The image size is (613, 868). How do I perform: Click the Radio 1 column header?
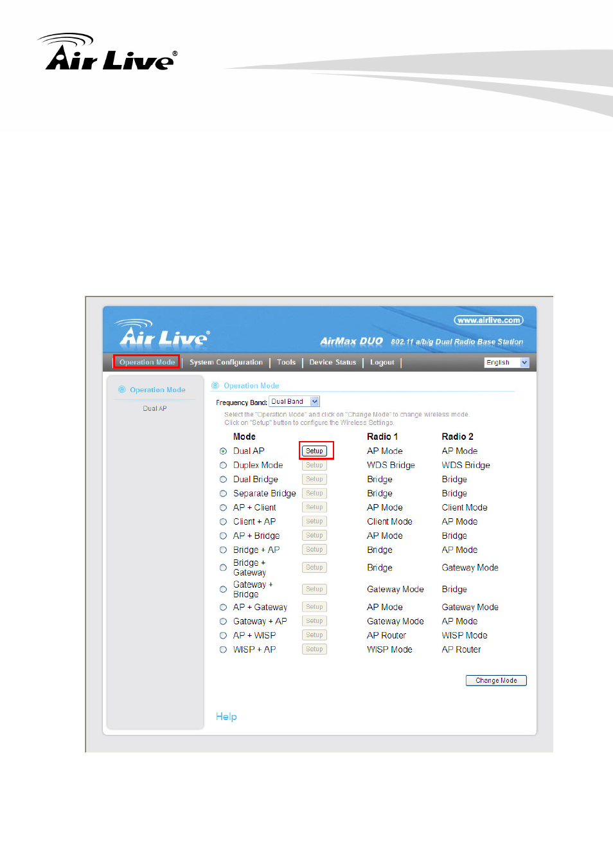pos(382,437)
